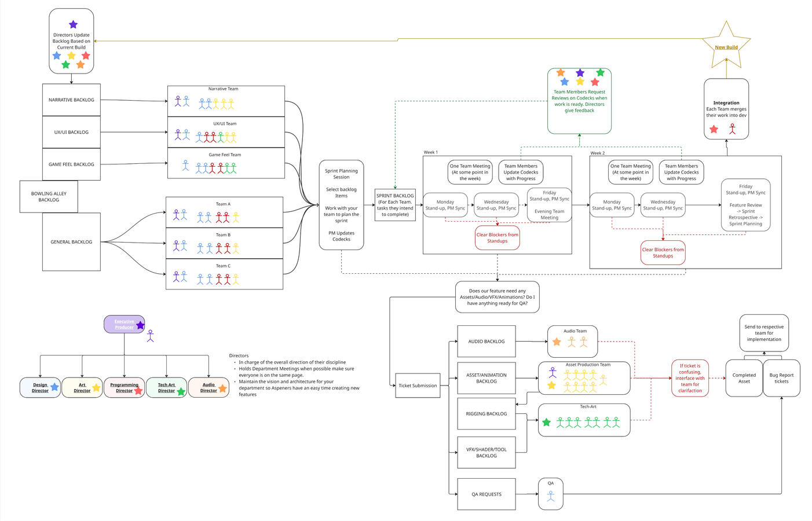812x521 pixels.
Task: Select the Clear Blockers from Standups box in Week 1
Action: 496,238
